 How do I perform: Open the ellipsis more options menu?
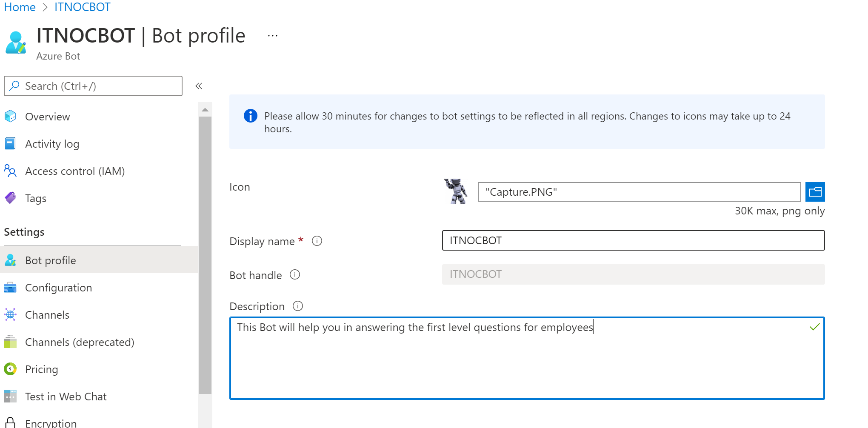click(272, 36)
